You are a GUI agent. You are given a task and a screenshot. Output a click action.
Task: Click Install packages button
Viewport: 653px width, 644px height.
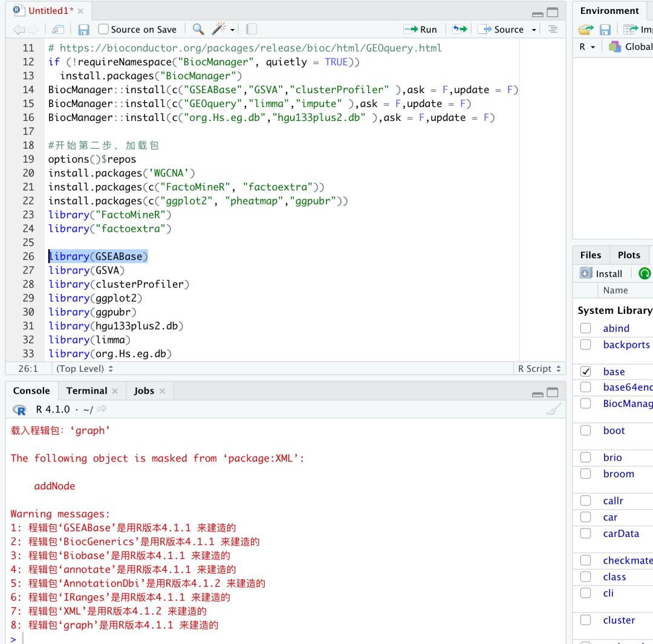coord(601,274)
